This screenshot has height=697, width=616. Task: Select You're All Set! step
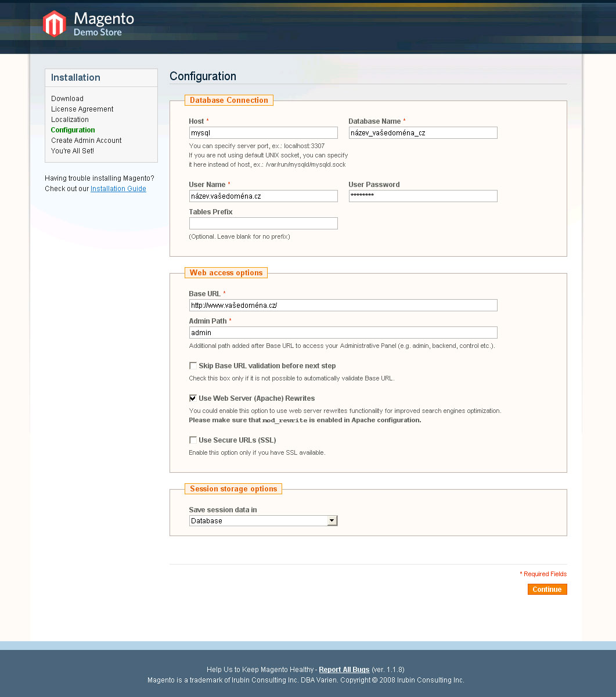(73, 151)
